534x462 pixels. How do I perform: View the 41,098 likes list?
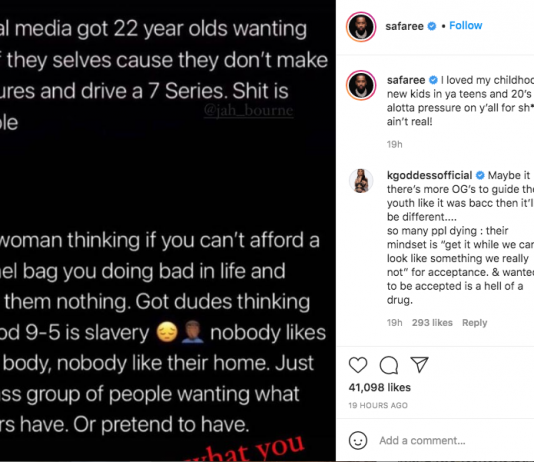pyautogui.click(x=380, y=387)
